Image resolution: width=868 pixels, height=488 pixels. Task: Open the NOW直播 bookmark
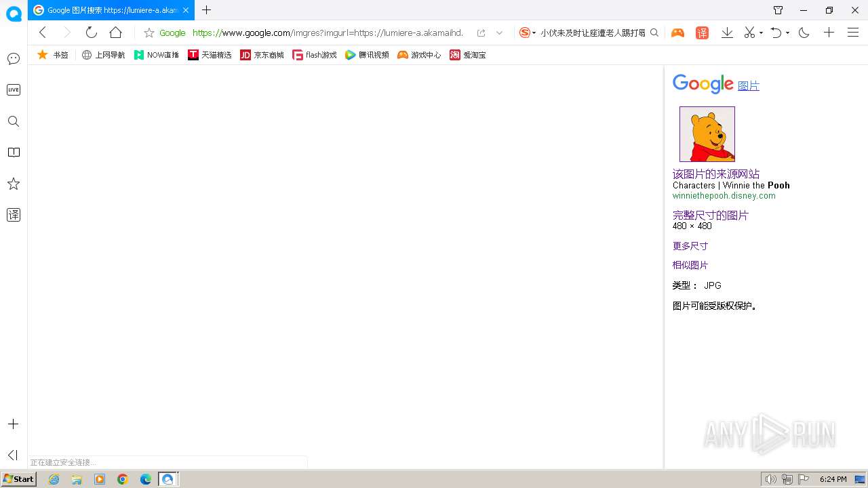tap(156, 55)
